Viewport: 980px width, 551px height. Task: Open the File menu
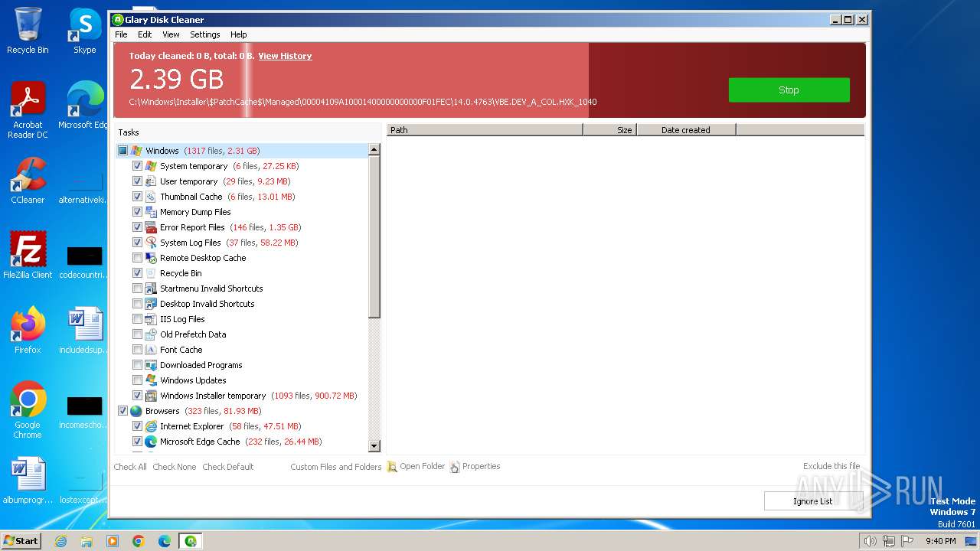pos(121,34)
